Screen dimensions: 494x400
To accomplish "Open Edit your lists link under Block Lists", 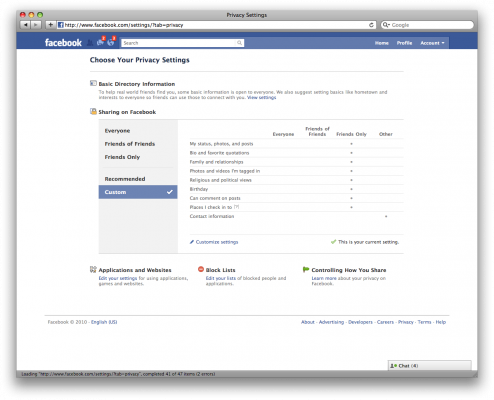I will click(221, 278).
